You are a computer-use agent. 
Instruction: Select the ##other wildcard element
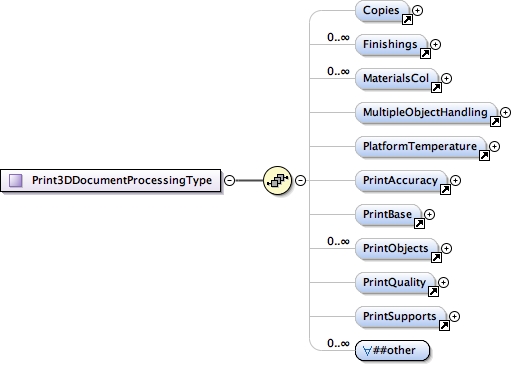coord(393,350)
